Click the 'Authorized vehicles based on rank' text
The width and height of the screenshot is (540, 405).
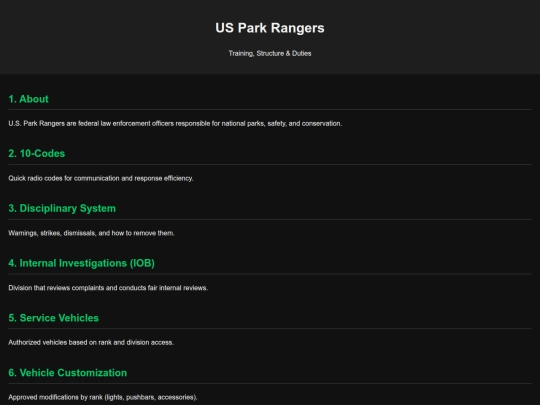point(91,343)
